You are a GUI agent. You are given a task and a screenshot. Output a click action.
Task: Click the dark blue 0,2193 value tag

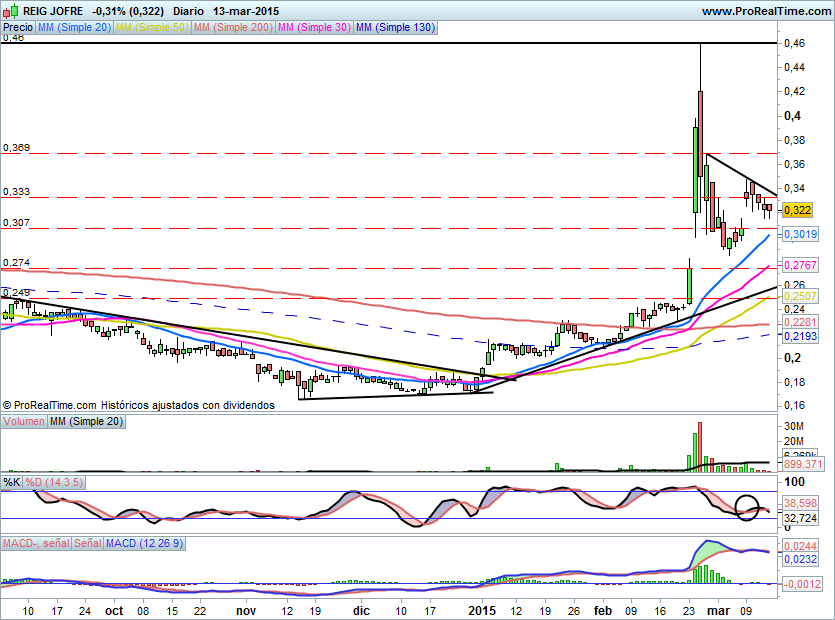click(800, 336)
